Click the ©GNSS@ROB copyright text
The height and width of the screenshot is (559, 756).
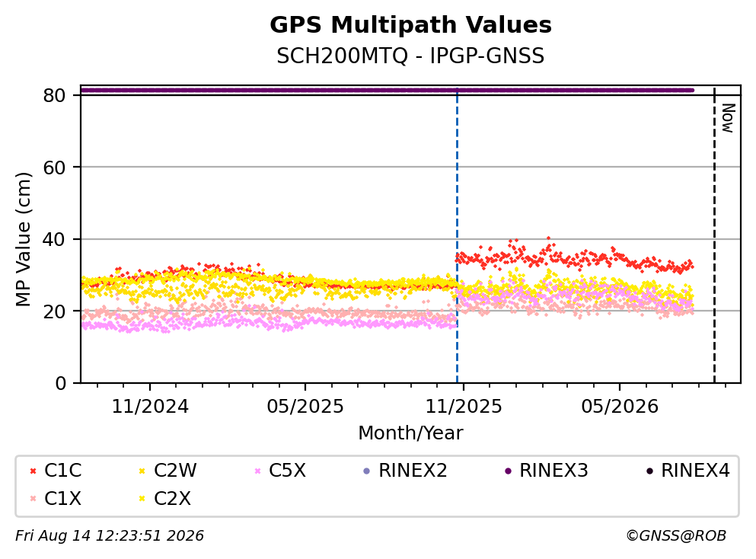click(x=676, y=536)
